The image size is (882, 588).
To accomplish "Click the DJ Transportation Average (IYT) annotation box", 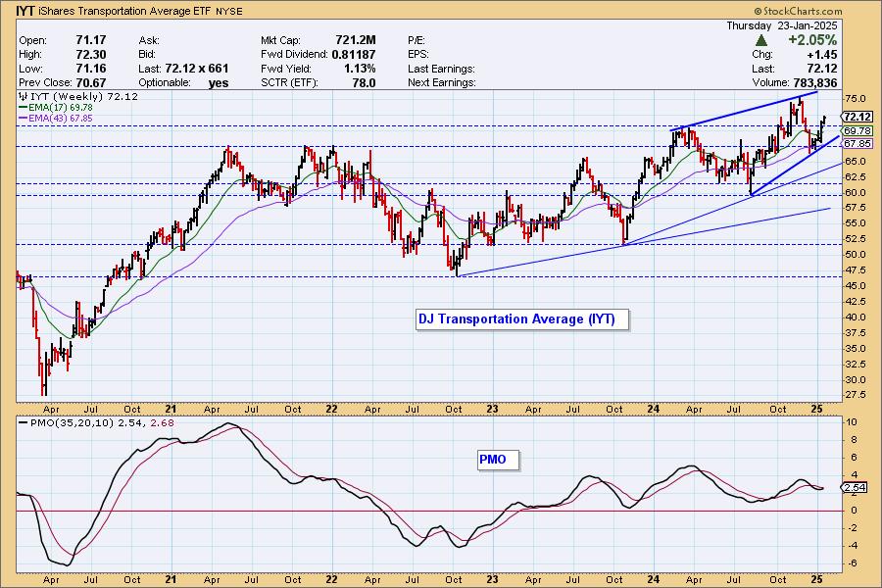I will click(522, 319).
